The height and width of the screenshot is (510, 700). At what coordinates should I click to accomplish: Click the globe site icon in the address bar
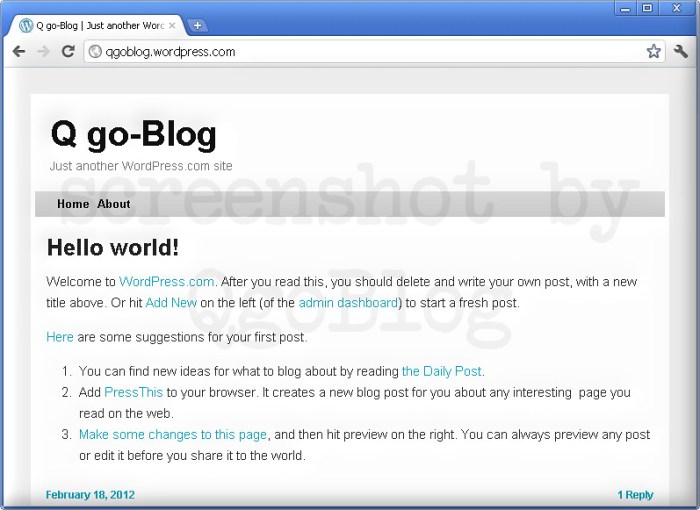(95, 52)
